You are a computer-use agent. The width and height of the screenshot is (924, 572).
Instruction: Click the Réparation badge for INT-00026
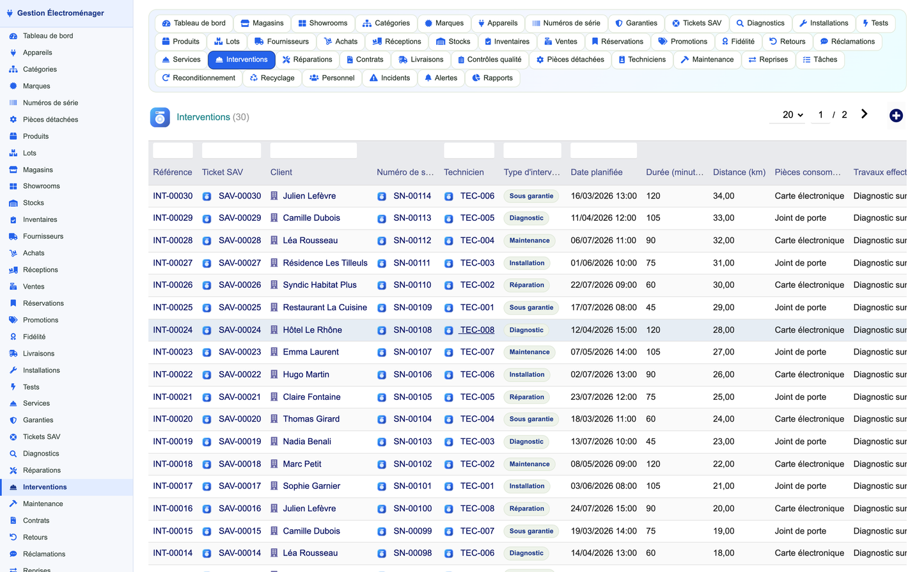click(526, 285)
